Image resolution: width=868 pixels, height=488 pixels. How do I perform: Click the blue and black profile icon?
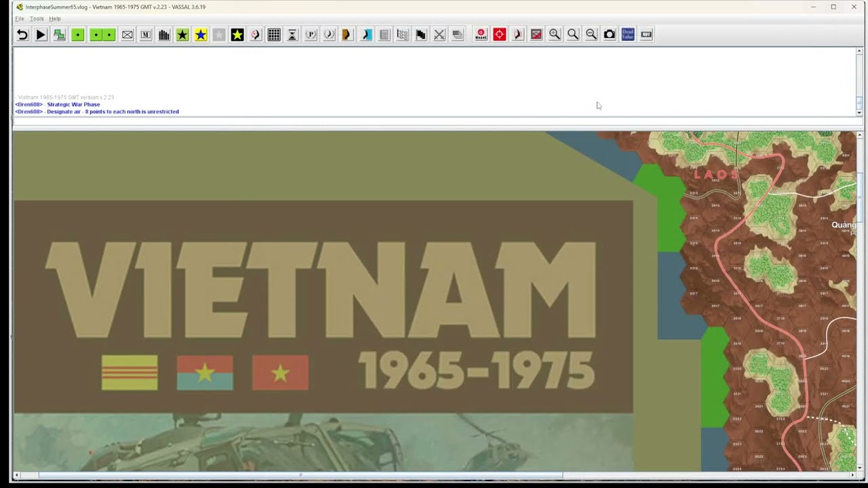tap(366, 35)
